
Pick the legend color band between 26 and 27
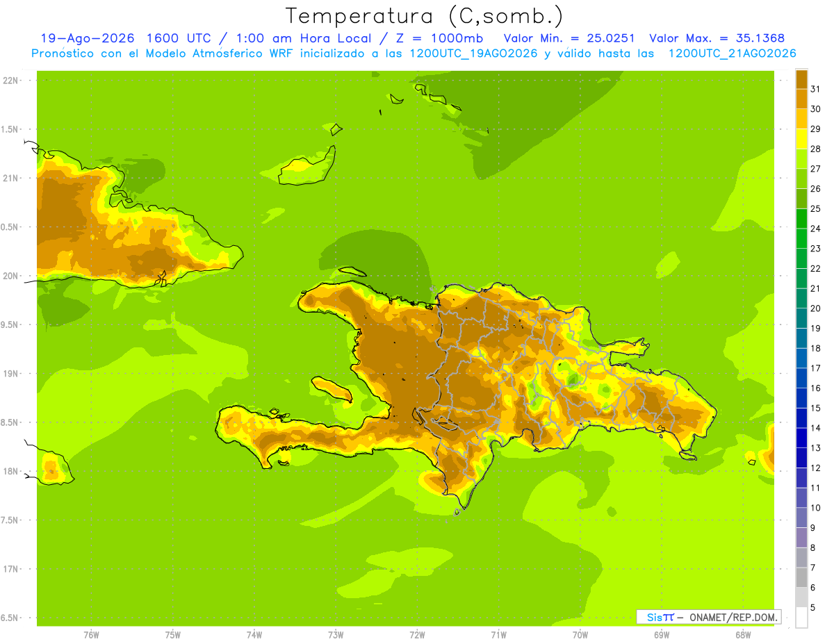[x=802, y=179]
